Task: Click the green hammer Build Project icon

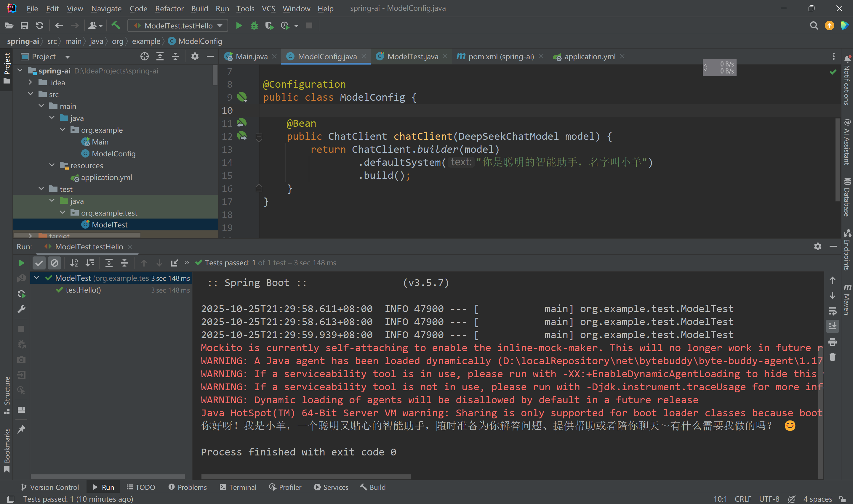Action: pyautogui.click(x=116, y=26)
